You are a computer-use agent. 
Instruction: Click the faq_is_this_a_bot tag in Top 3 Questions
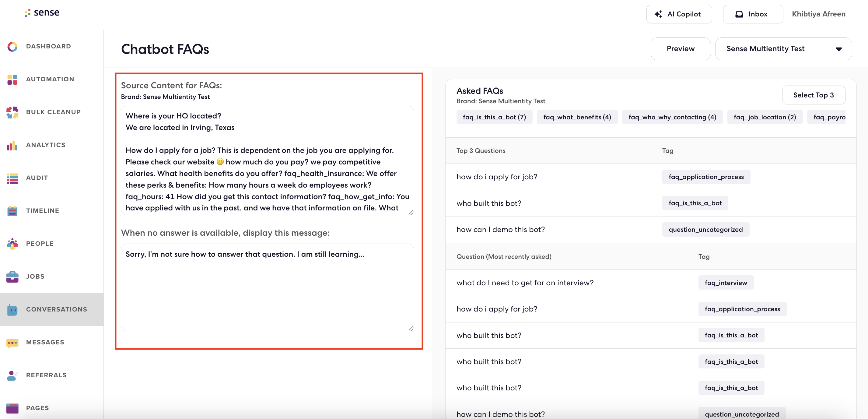(695, 203)
